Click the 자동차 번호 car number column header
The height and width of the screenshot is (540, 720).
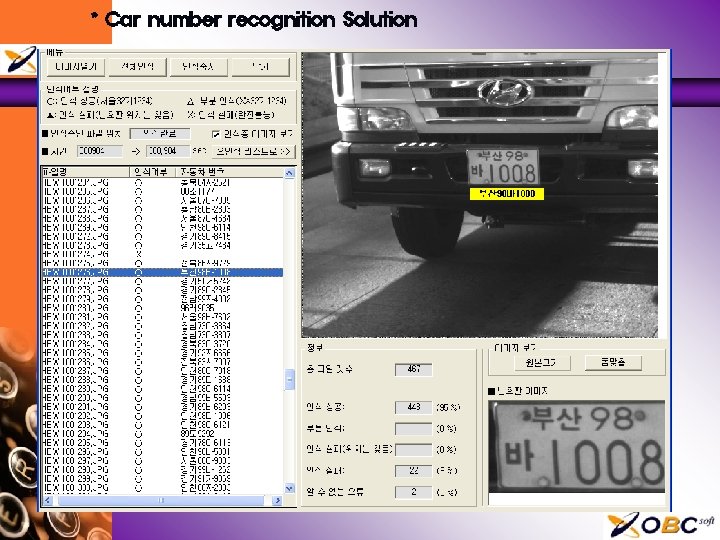coord(230,172)
